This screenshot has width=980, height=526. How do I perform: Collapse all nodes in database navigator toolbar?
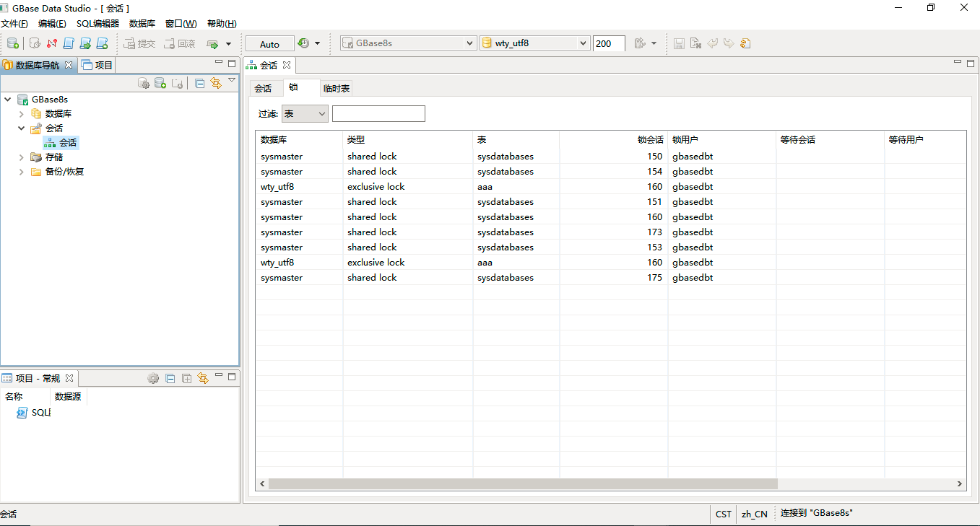(200, 84)
